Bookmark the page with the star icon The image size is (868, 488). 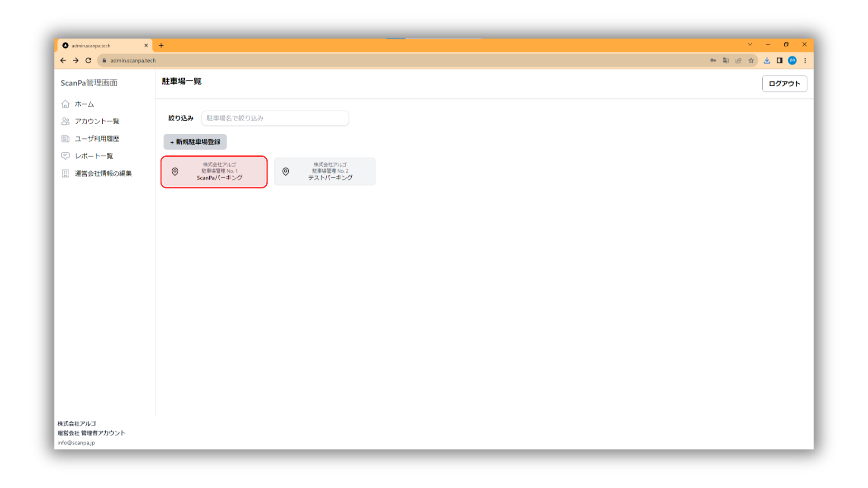751,61
